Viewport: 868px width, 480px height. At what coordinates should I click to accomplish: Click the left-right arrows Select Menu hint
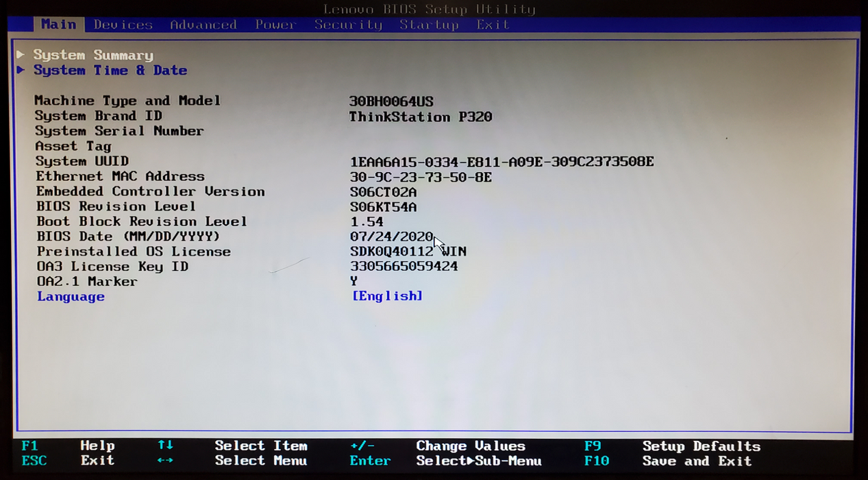pos(233,461)
